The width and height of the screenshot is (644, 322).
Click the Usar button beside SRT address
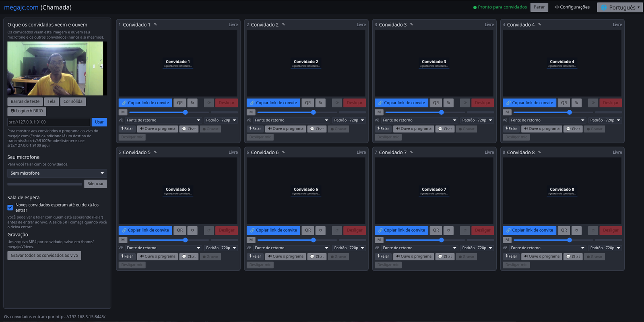tap(99, 122)
